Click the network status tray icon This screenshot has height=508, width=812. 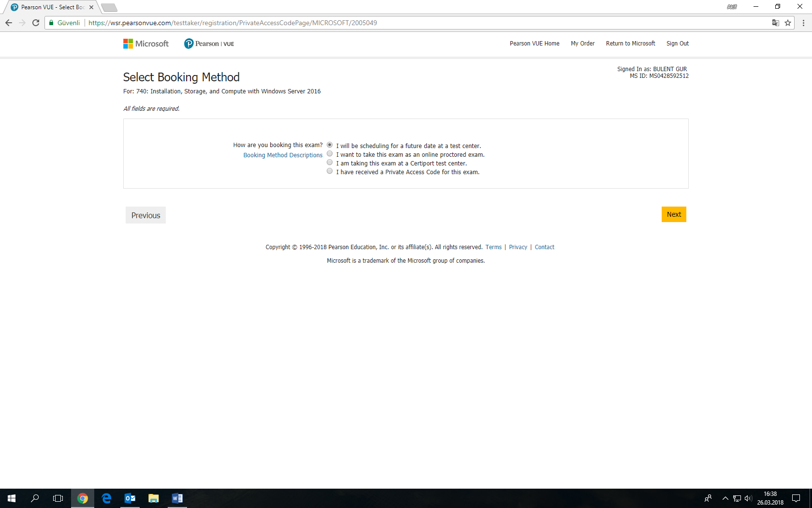click(737, 498)
